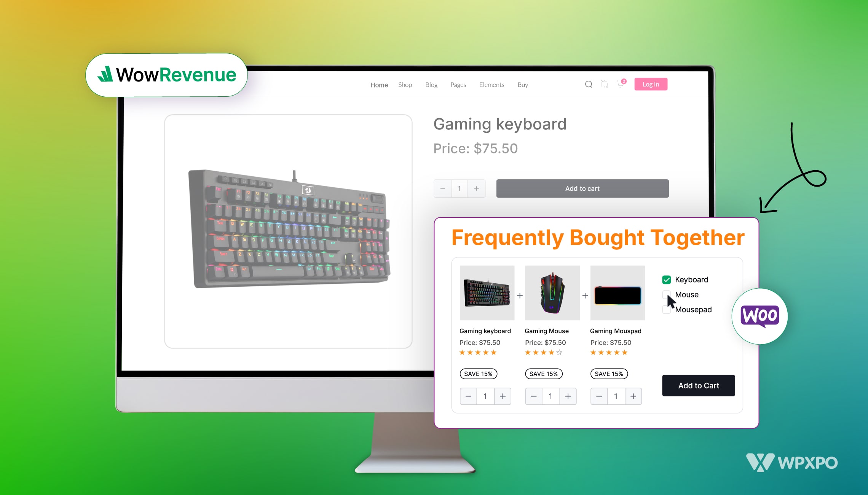Image resolution: width=868 pixels, height=495 pixels.
Task: Click the Log In button
Action: (x=651, y=84)
